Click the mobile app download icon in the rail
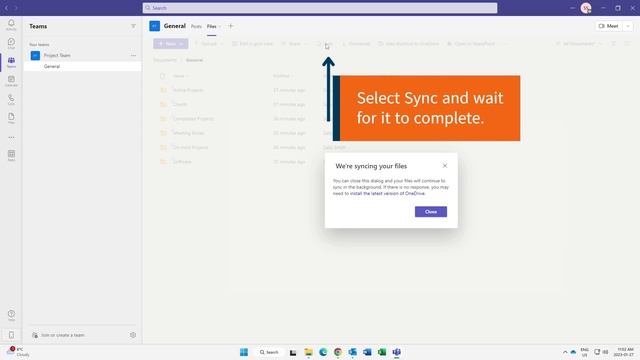The width and height of the screenshot is (640, 360). [x=11, y=335]
